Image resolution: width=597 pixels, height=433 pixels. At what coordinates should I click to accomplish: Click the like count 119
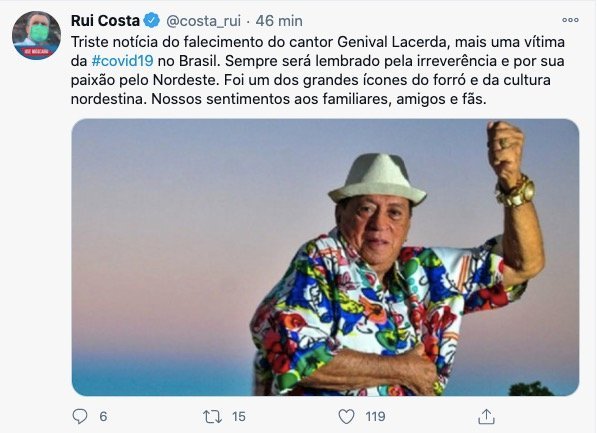tap(375, 416)
